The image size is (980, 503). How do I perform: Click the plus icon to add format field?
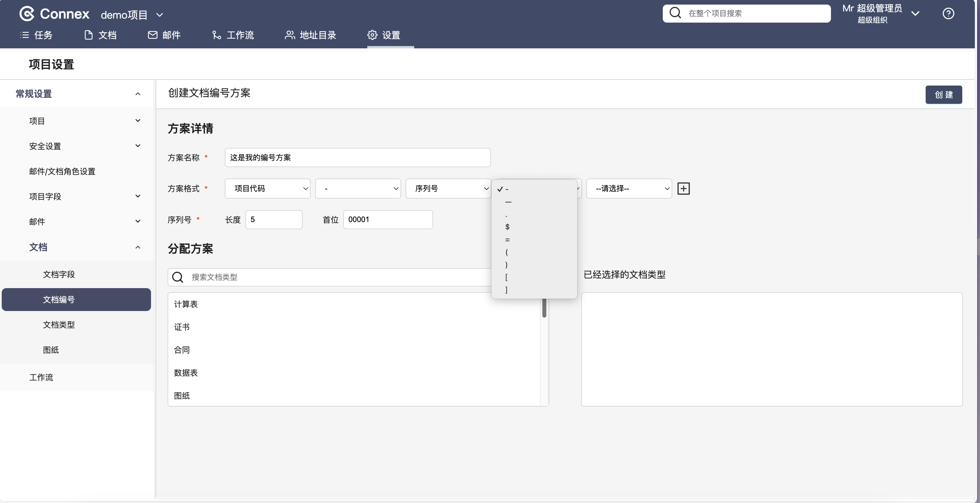click(683, 189)
